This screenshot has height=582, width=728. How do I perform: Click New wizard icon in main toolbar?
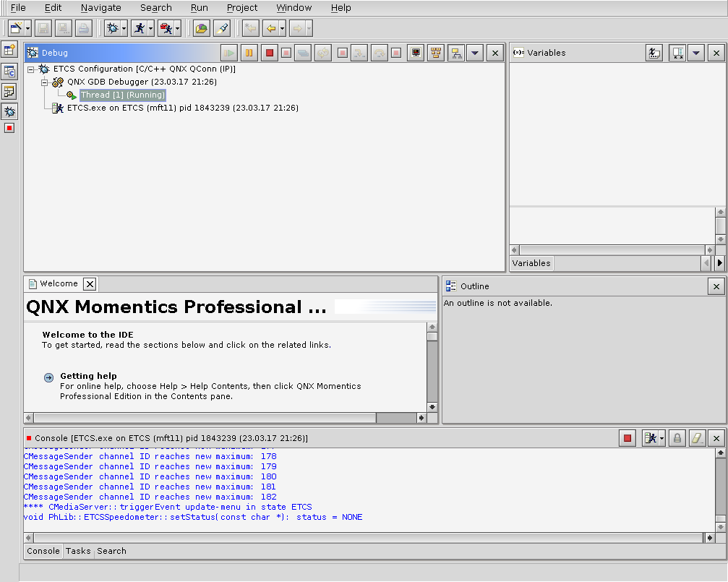point(14,28)
